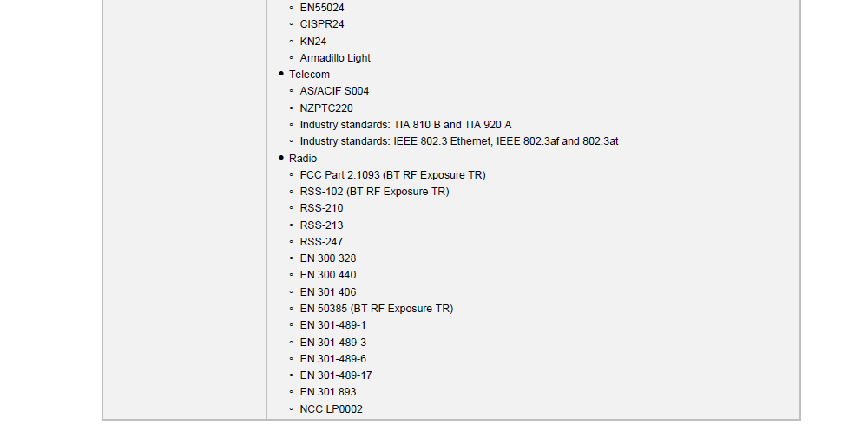Click the RSS-210 list item
This screenshot has width=868, height=431.
coord(321,208)
